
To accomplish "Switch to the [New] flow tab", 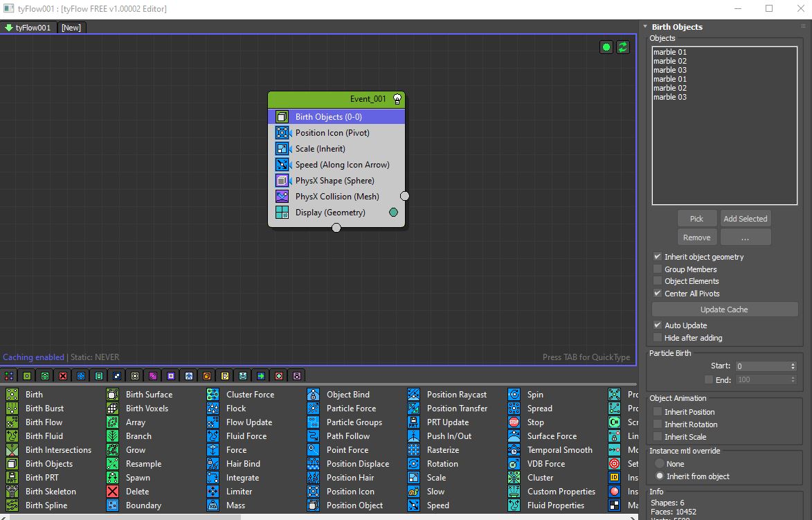I will click(71, 28).
